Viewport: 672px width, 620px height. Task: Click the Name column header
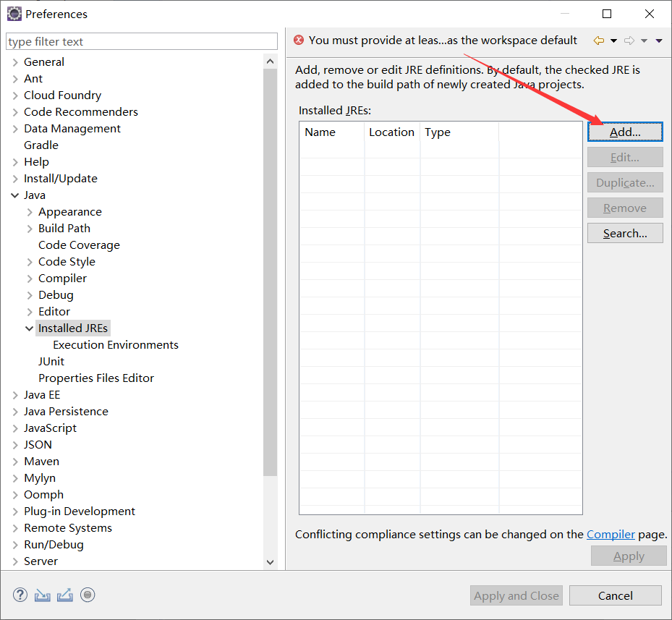(x=332, y=132)
